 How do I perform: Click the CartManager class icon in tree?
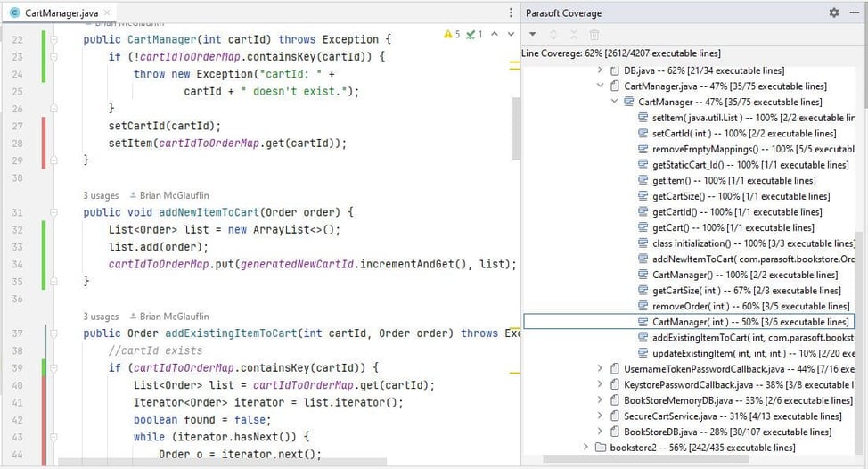[628, 102]
